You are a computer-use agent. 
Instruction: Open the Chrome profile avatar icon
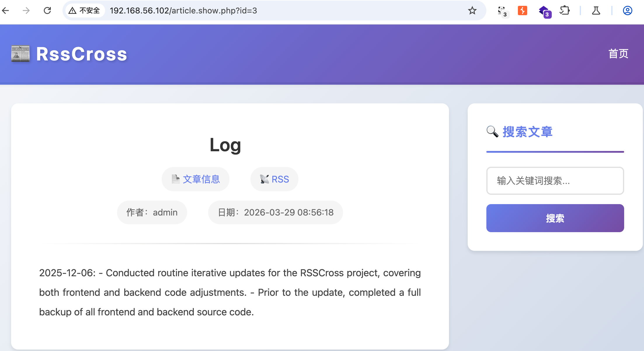click(x=627, y=11)
